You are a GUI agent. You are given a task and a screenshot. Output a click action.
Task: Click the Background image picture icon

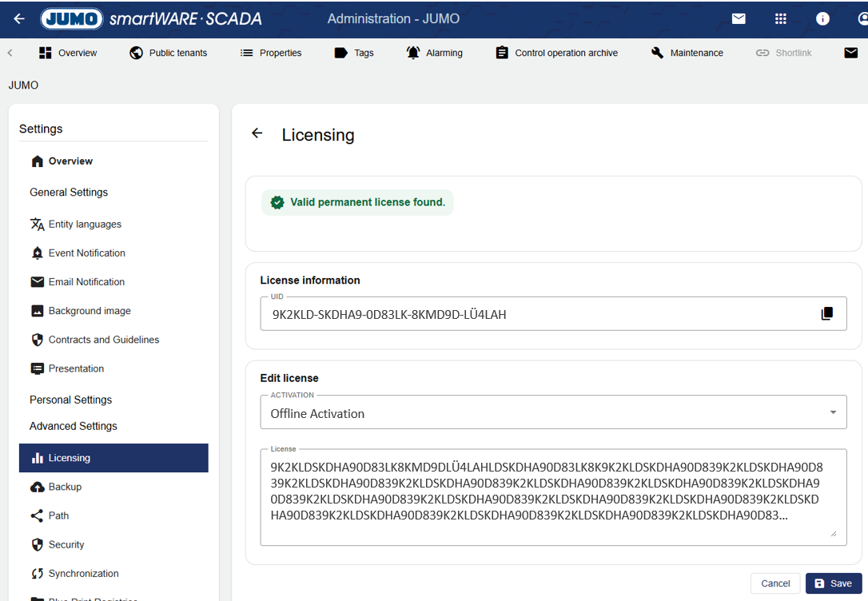[37, 310]
